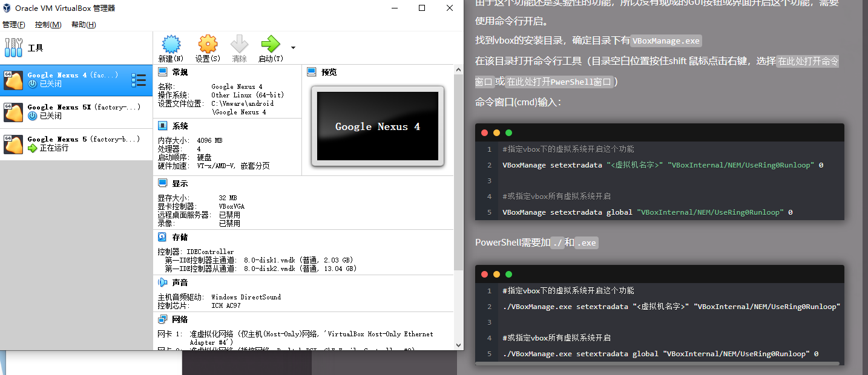The width and height of the screenshot is (868, 375).
Task: Open Settings (设置) gear toolbar icon
Action: coord(208,44)
